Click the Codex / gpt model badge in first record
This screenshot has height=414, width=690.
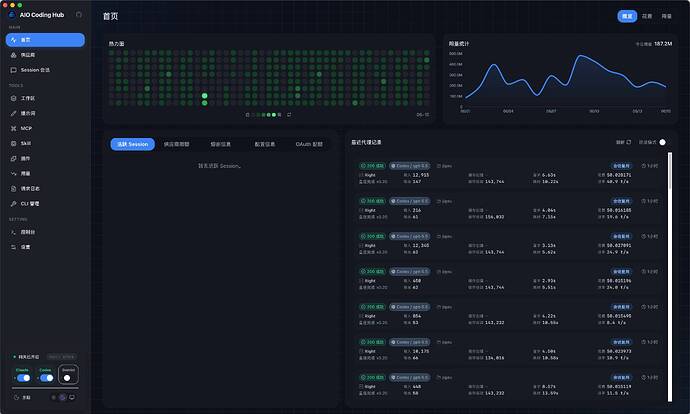click(x=410, y=166)
